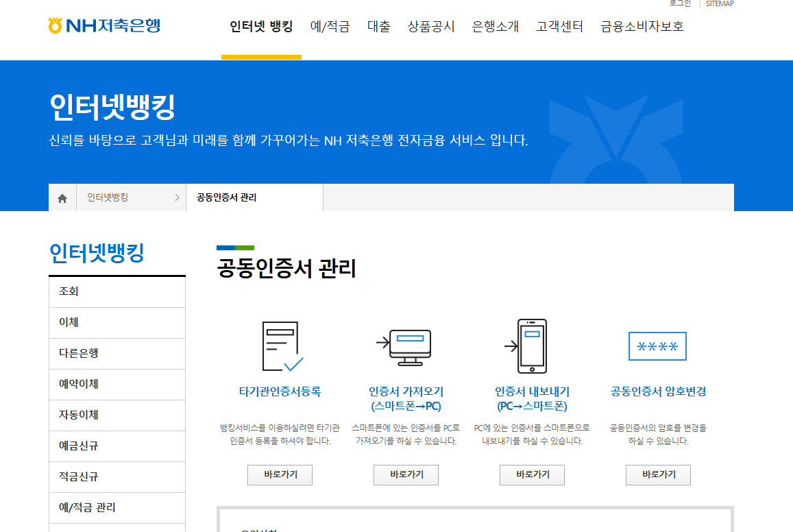The width and height of the screenshot is (793, 532).
Task: Select 예금신규 in the sidebar
Action: coord(117,446)
